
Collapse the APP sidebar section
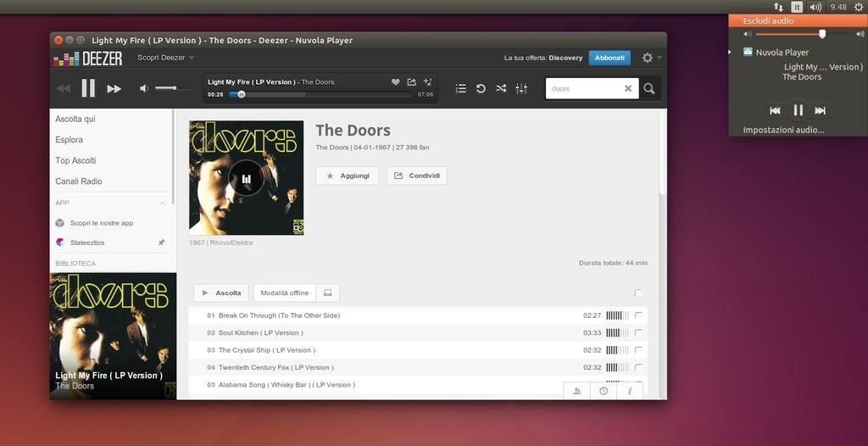tap(163, 203)
